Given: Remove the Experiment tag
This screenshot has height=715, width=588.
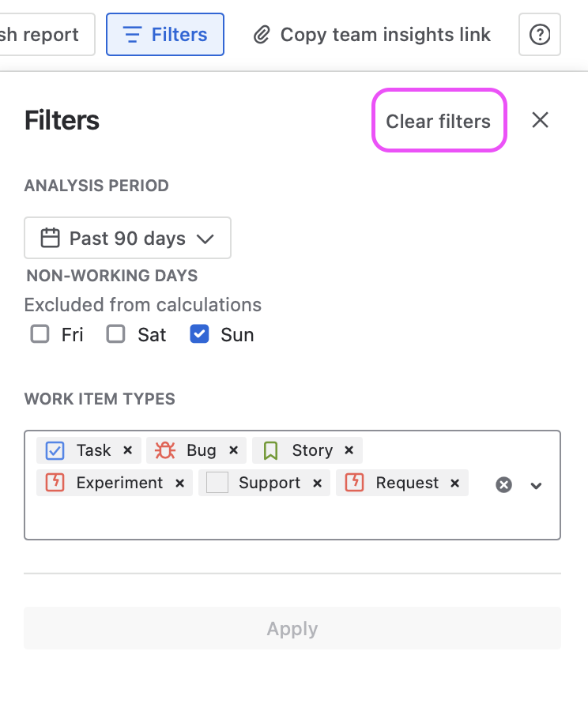Looking at the screenshot, I should tap(179, 483).
